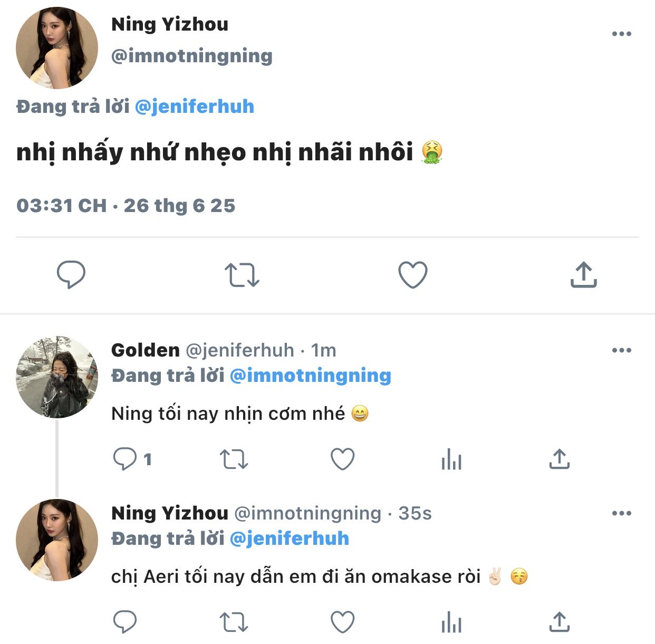The width and height of the screenshot is (655, 644).
Task: Share the main tweet via share icon
Action: tap(583, 274)
